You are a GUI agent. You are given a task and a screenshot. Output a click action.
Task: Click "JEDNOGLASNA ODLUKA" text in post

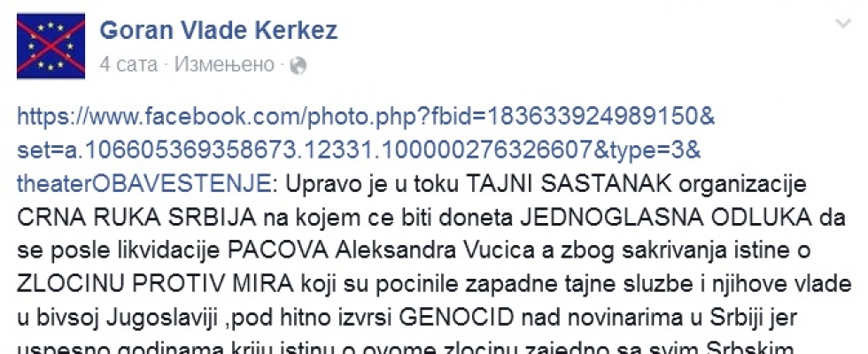[x=665, y=218]
